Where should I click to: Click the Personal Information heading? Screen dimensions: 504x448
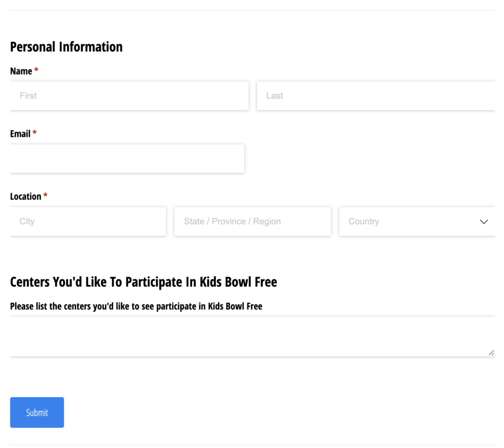coord(66,47)
